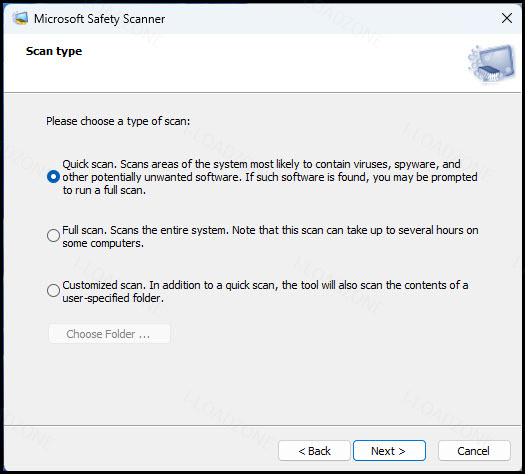Go back with the Back button
Viewport: 525px width, 474px height.
[x=314, y=451]
